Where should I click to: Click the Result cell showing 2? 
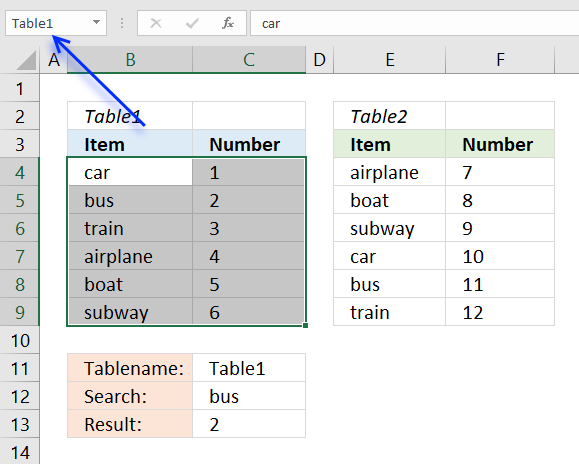click(249, 424)
